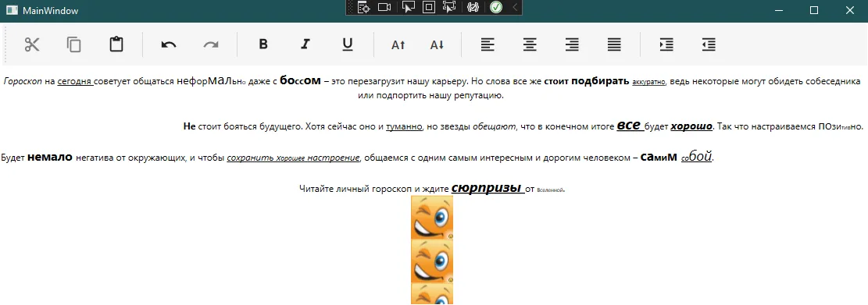Image resolution: width=868 pixels, height=305 pixels.
Task: Undo the last action
Action: point(169,44)
